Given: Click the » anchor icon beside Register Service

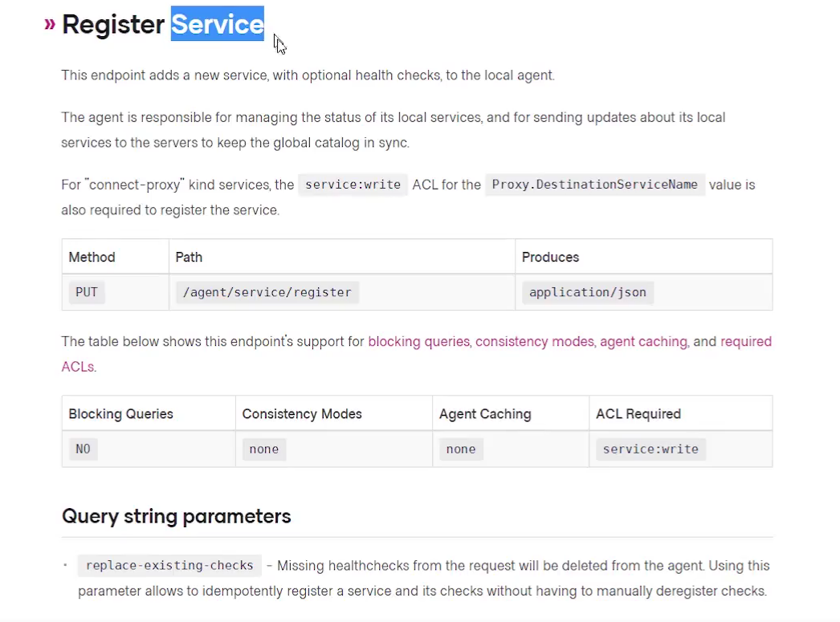Looking at the screenshot, I should point(50,25).
